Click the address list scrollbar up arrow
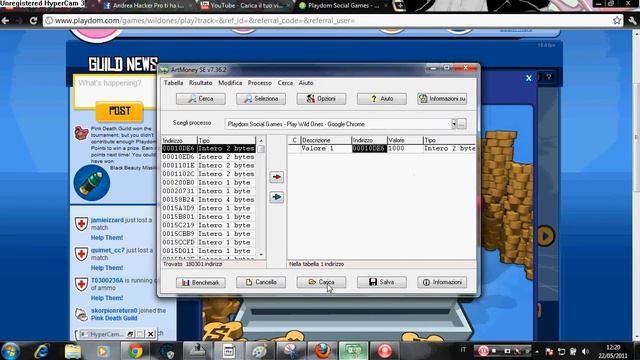 click(261, 141)
